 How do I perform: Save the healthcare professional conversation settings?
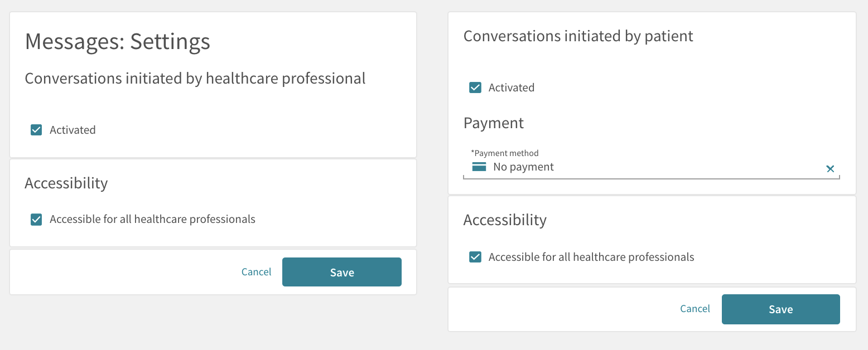(342, 272)
